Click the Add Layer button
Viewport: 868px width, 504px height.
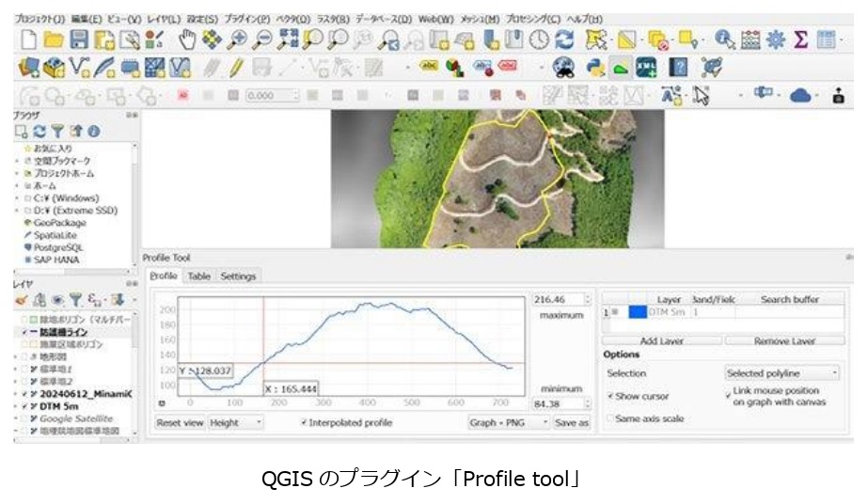[661, 341]
